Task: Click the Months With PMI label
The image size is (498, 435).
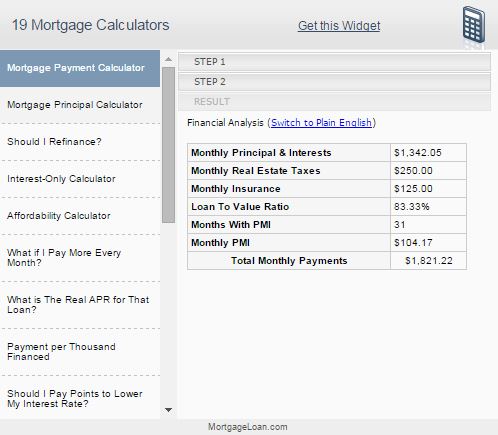Action: coord(231,225)
